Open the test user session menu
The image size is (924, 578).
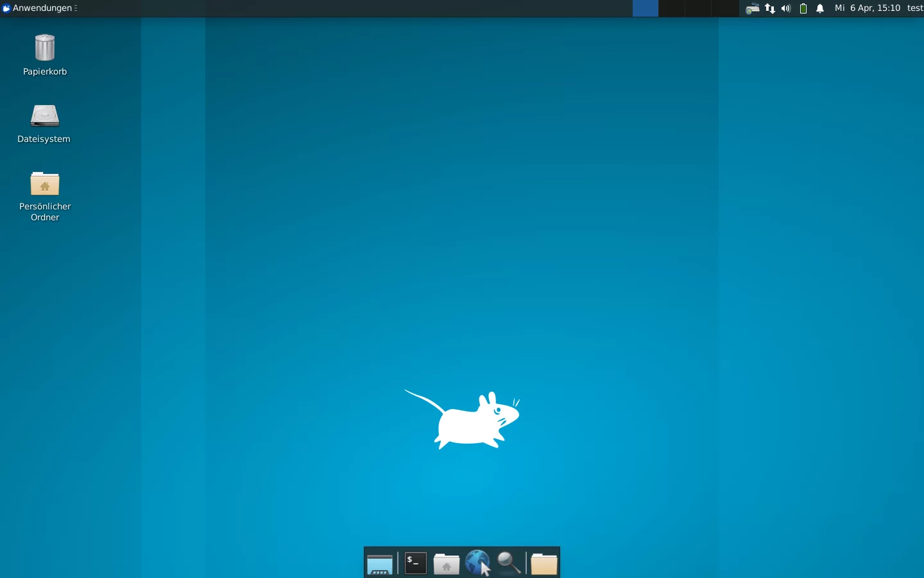pyautogui.click(x=915, y=8)
